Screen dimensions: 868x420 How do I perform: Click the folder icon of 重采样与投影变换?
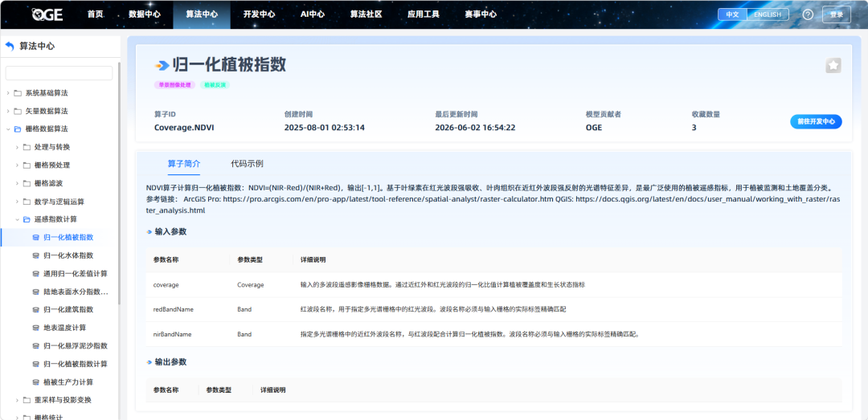[27, 400]
